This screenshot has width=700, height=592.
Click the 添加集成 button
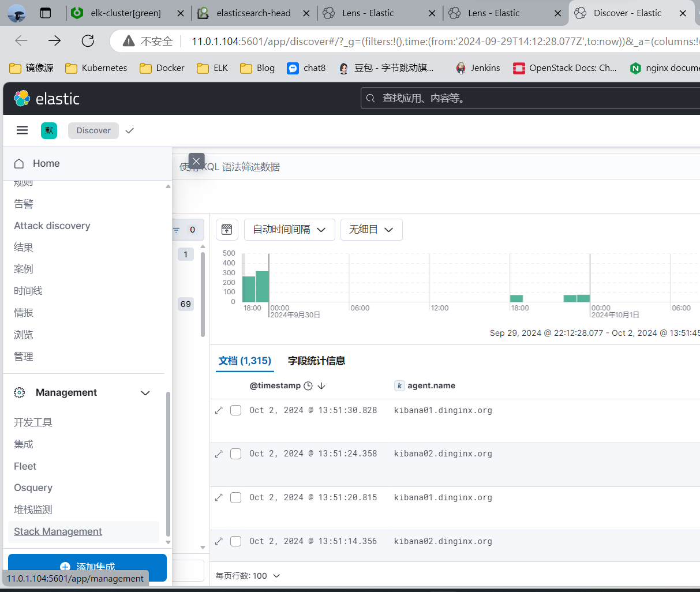87,567
